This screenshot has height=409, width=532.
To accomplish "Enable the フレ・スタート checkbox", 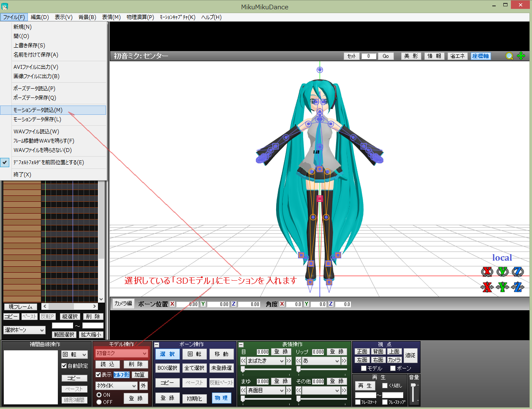I will [x=358, y=402].
